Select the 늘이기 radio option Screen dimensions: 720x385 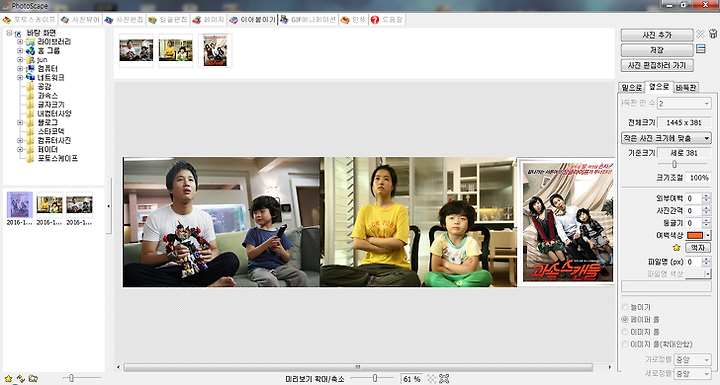(624, 307)
